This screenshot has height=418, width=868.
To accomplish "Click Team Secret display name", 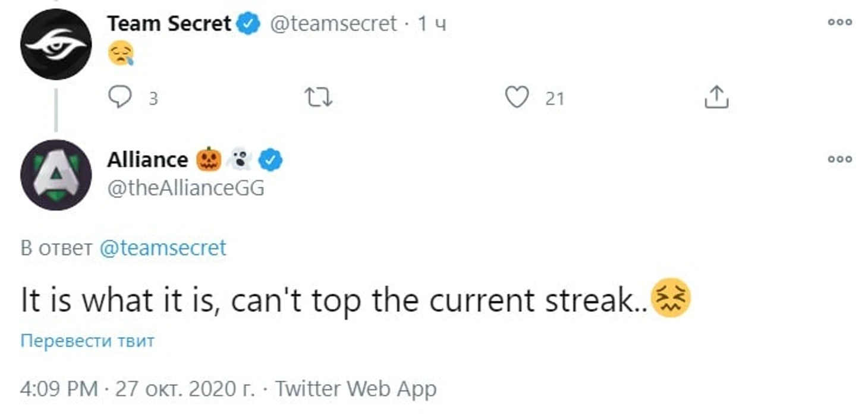I will pos(169,24).
